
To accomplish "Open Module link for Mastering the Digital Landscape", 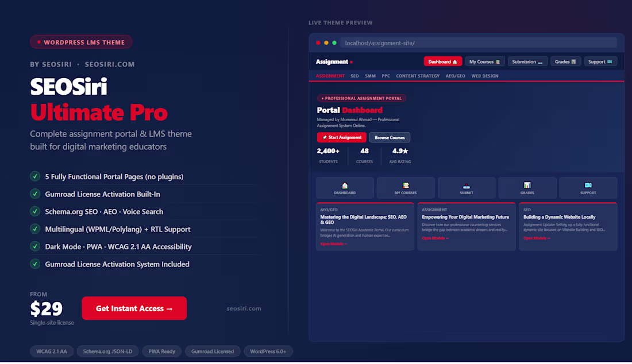I will [x=333, y=244].
